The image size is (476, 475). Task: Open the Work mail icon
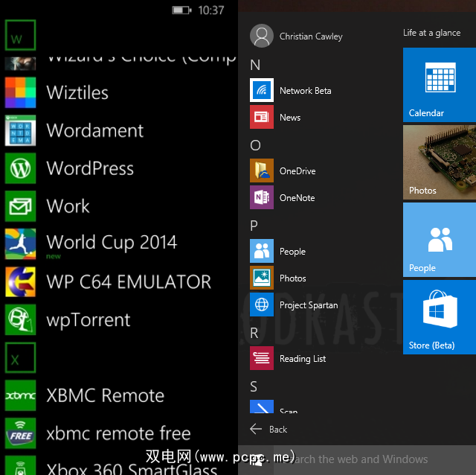20,206
